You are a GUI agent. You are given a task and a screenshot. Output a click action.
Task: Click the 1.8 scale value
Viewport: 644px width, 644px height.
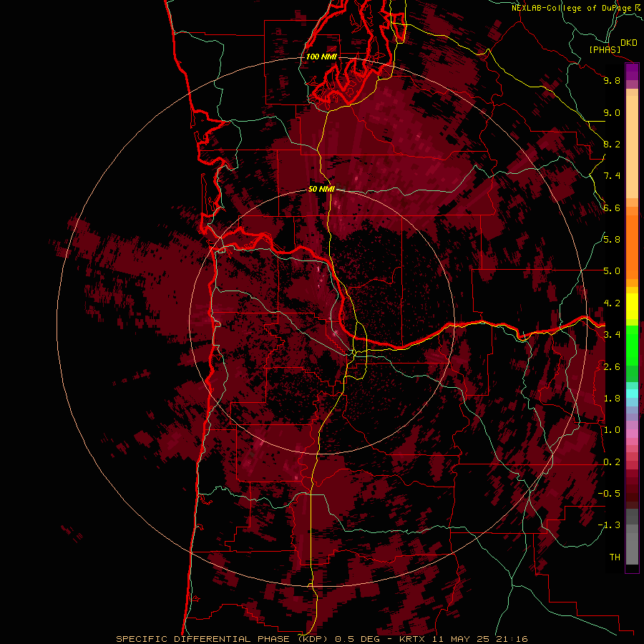pyautogui.click(x=612, y=399)
